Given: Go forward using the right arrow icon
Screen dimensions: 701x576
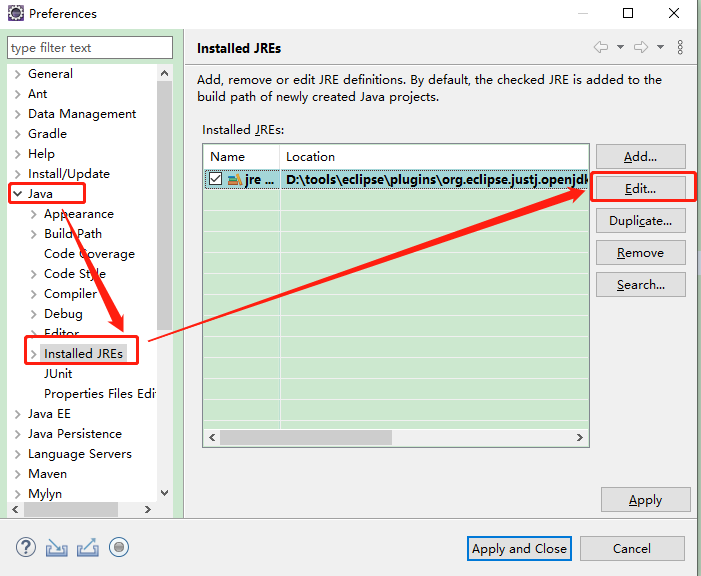Looking at the screenshot, I should pyautogui.click(x=641, y=47).
